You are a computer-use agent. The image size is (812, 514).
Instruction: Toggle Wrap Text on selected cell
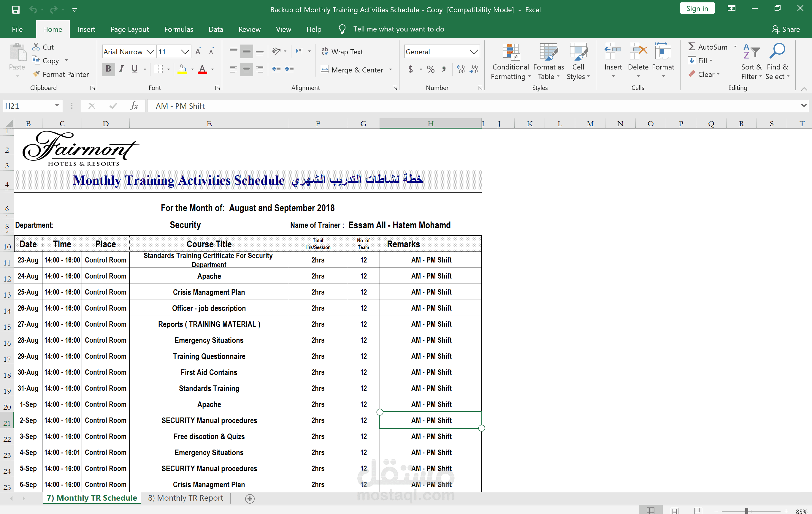[342, 52]
